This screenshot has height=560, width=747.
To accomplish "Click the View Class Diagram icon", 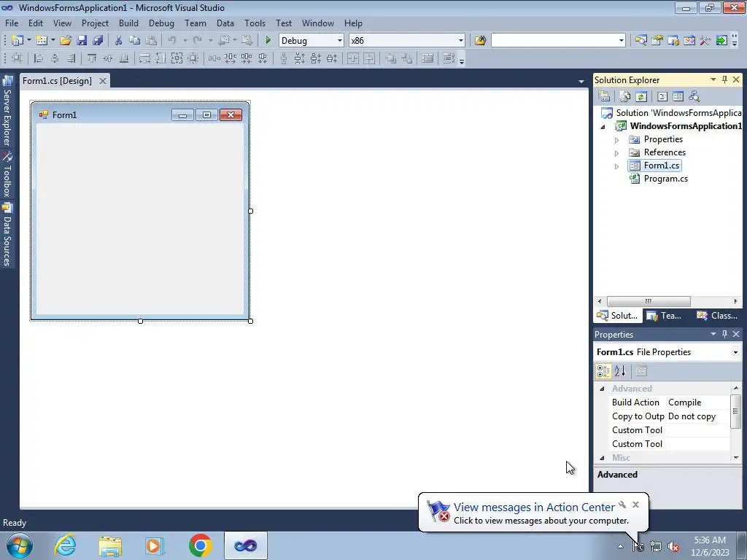I will pyautogui.click(x=694, y=97).
